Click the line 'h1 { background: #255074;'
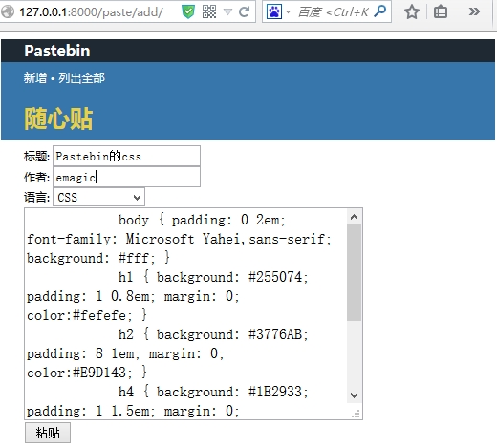 (x=213, y=277)
